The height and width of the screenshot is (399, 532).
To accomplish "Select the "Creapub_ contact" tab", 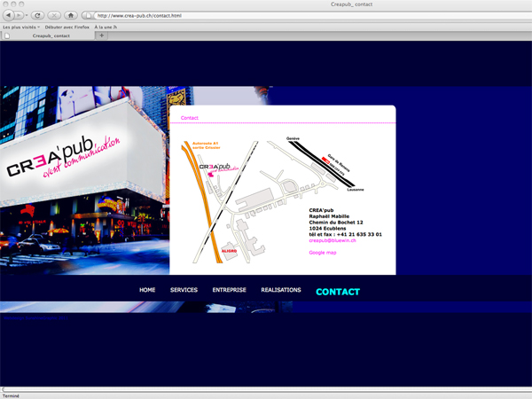I will pyautogui.click(x=48, y=35).
